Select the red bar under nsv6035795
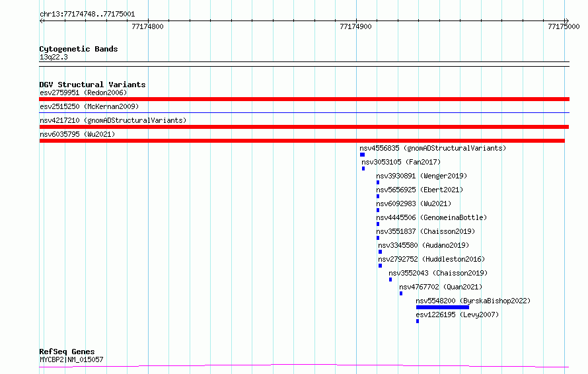 coord(302,141)
